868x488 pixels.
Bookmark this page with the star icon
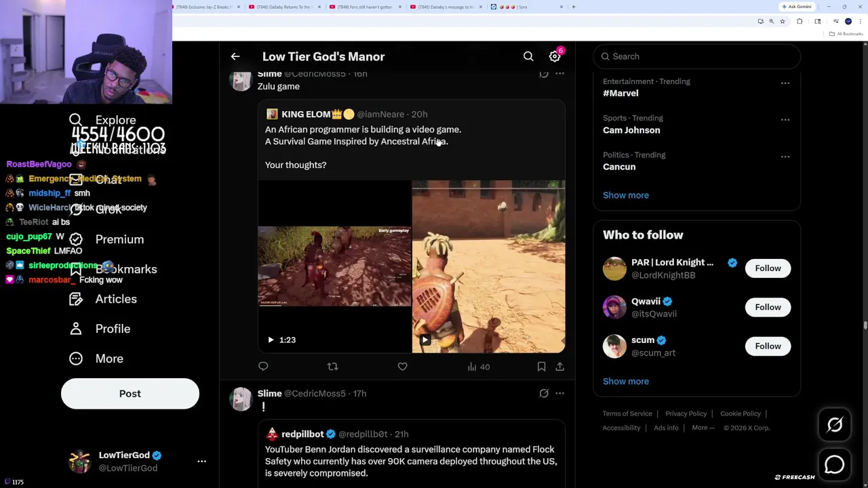pyautogui.click(x=782, y=21)
